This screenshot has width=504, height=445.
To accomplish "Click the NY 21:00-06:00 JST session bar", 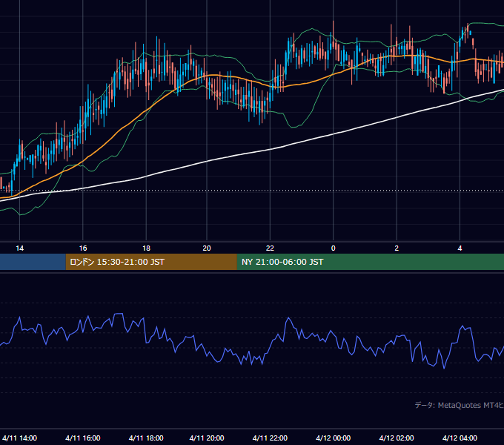I will click(x=371, y=262).
